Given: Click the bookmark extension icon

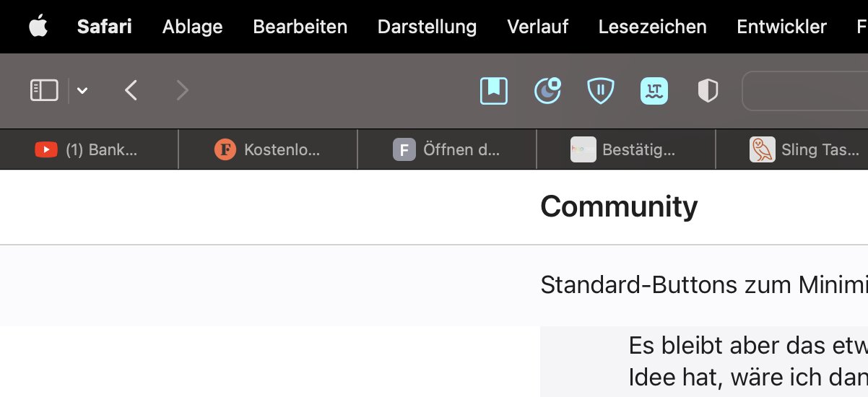Looking at the screenshot, I should tap(494, 90).
